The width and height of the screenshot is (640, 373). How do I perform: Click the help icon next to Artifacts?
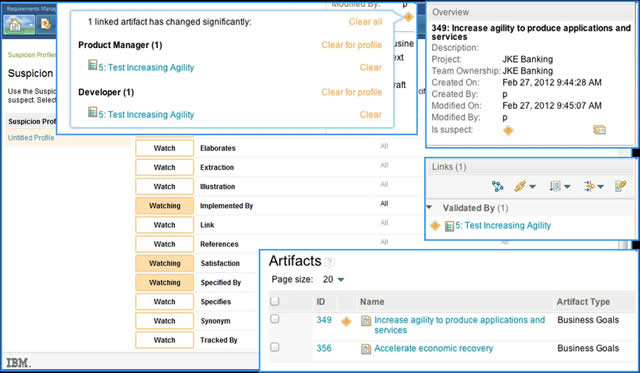click(330, 262)
